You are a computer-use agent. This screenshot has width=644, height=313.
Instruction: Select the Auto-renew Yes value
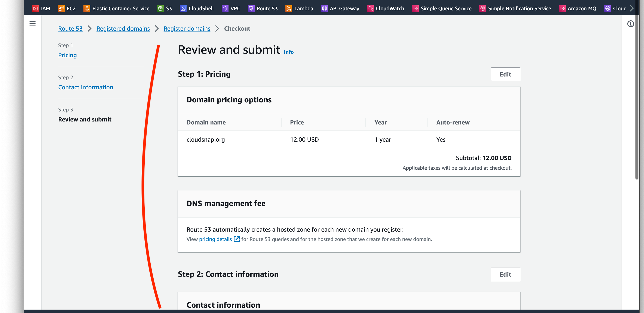[441, 139]
